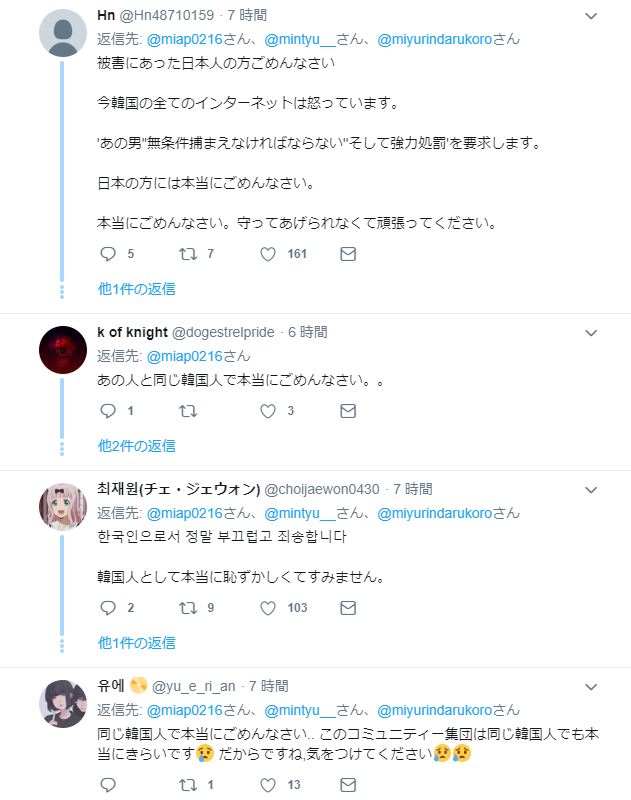Open the caret menu on 유에's tweet

pos(591,687)
